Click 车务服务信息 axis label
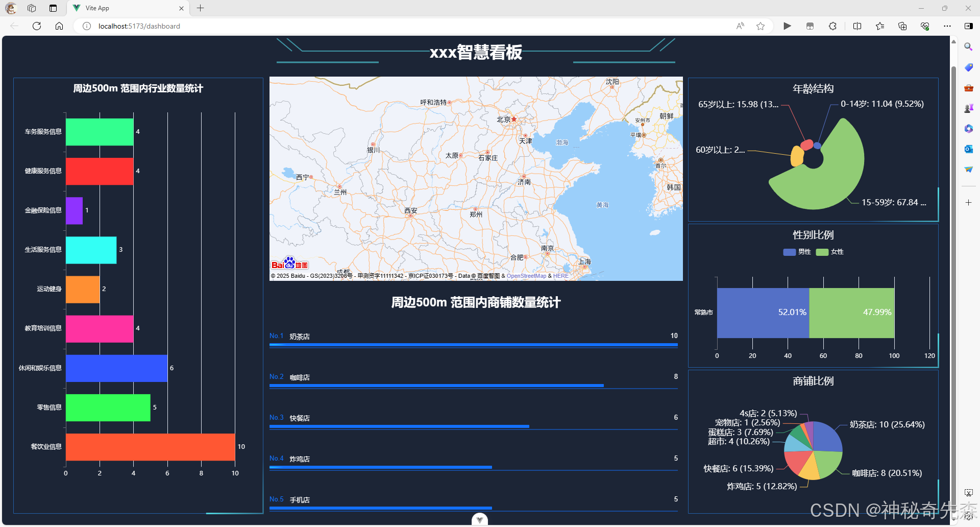The height and width of the screenshot is (527, 980). point(43,132)
